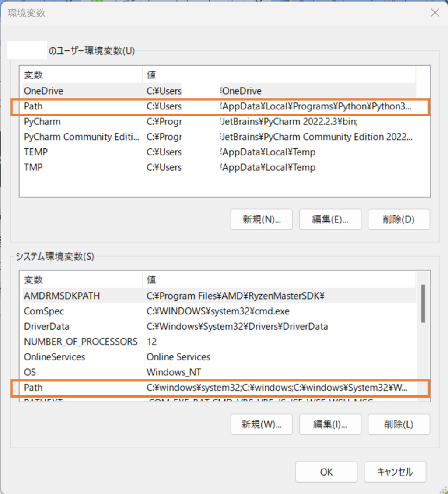This screenshot has width=448, height=494.
Task: Click 新規(W)... button for system variables
Action: pyautogui.click(x=262, y=424)
